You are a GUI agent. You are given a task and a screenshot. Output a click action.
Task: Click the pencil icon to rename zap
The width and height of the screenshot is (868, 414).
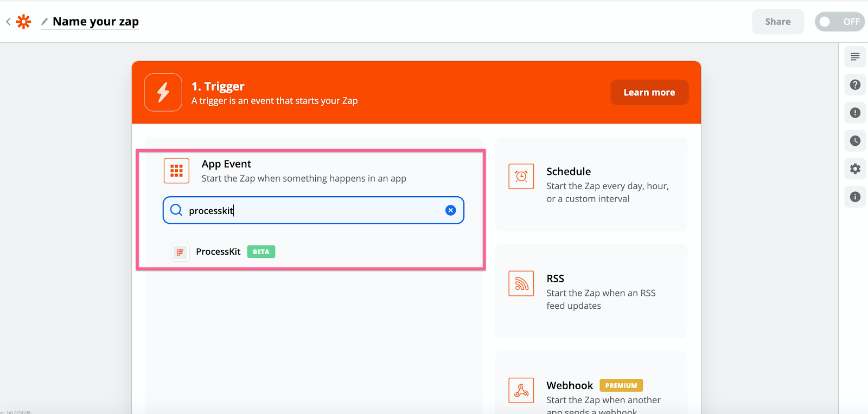(x=44, y=22)
